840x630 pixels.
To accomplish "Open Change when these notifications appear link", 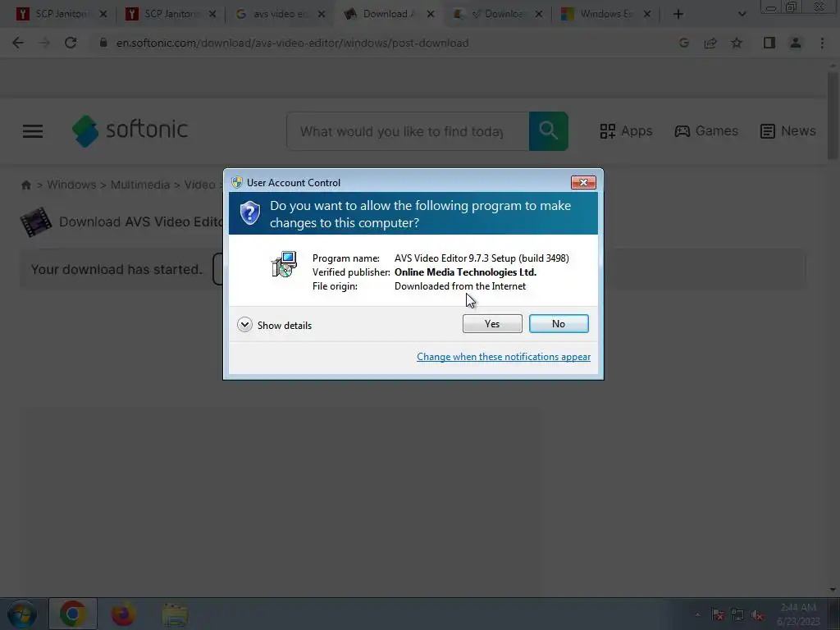I will [504, 357].
